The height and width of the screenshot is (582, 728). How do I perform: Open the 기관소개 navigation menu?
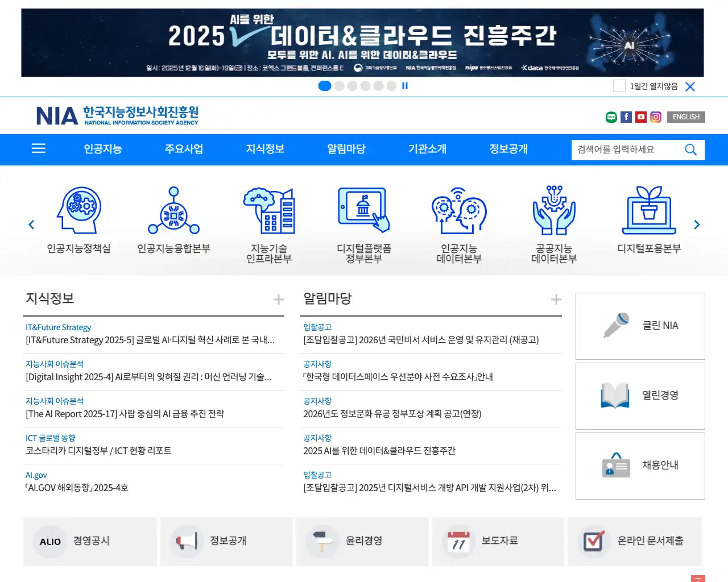tap(427, 149)
